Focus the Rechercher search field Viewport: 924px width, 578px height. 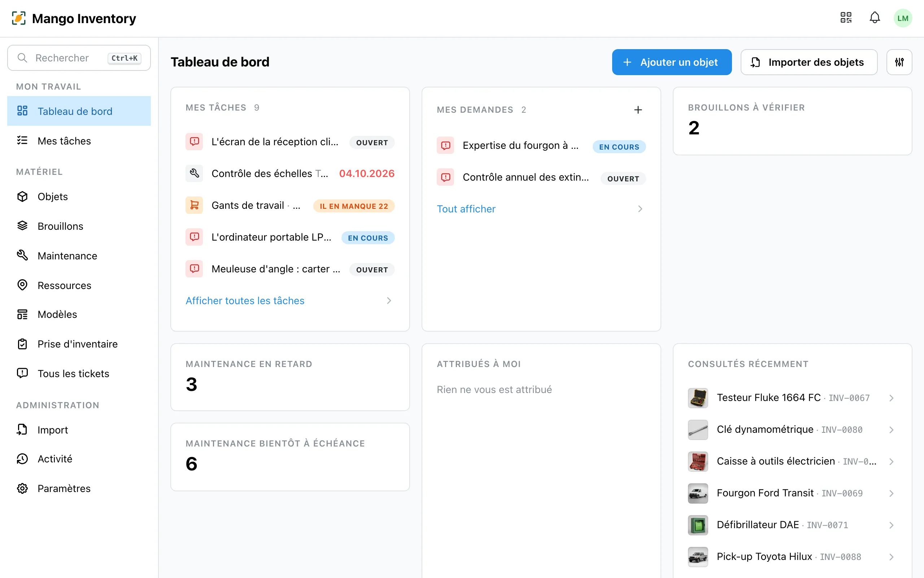click(x=79, y=58)
